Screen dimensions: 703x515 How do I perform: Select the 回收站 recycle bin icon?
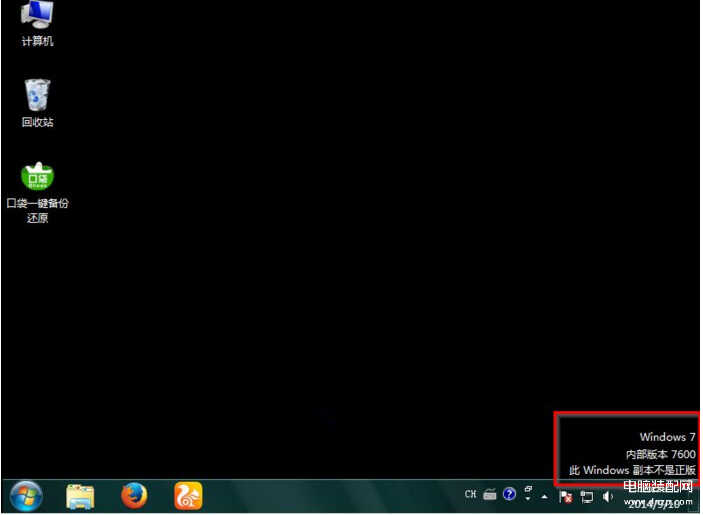37,95
